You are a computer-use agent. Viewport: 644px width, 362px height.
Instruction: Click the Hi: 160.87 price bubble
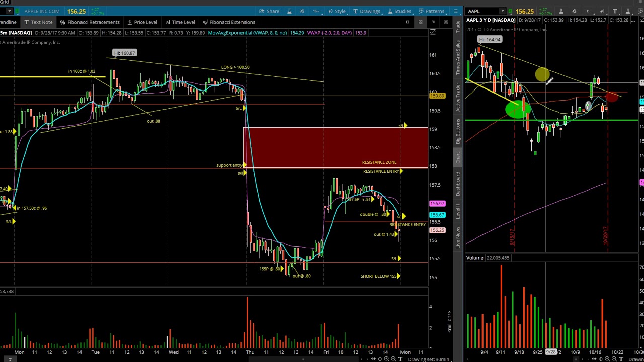pos(124,53)
